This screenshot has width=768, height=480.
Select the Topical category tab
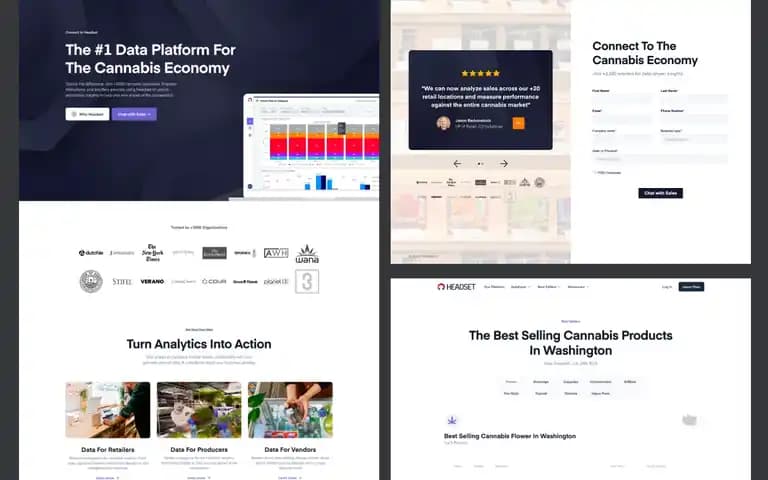tap(541, 393)
